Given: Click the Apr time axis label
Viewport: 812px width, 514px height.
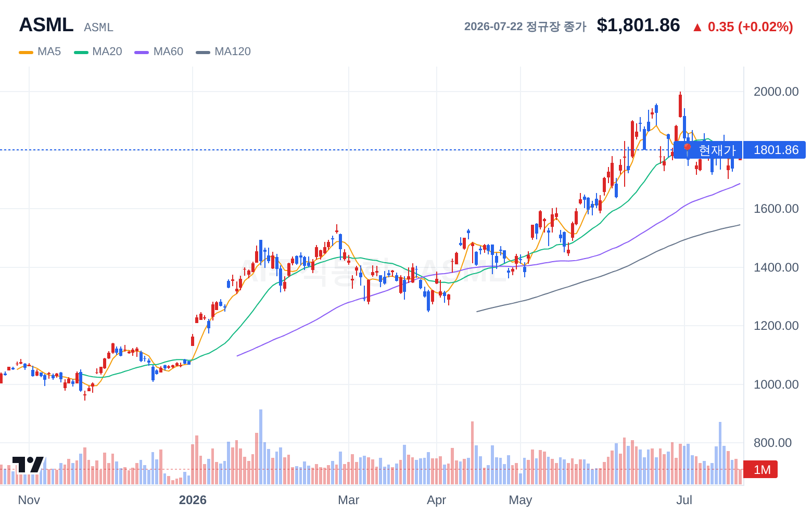Looking at the screenshot, I should pos(437,500).
